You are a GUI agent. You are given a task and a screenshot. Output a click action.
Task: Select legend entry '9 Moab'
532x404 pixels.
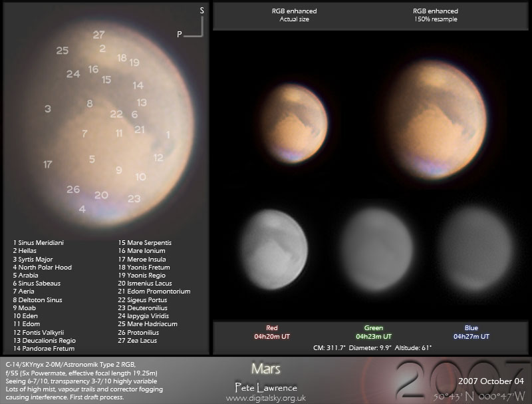coord(25,308)
